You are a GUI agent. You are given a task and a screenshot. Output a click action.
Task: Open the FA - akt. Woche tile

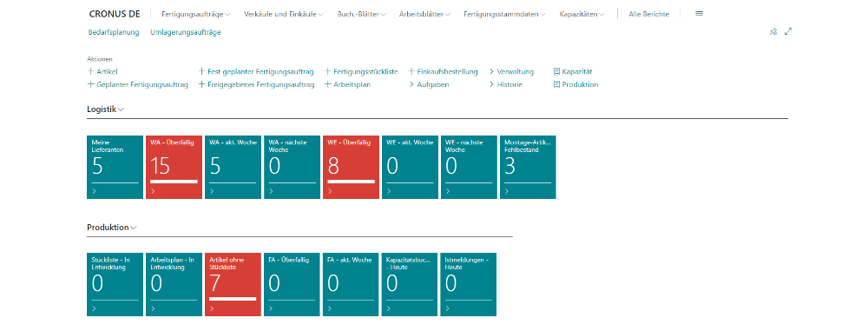(x=351, y=284)
